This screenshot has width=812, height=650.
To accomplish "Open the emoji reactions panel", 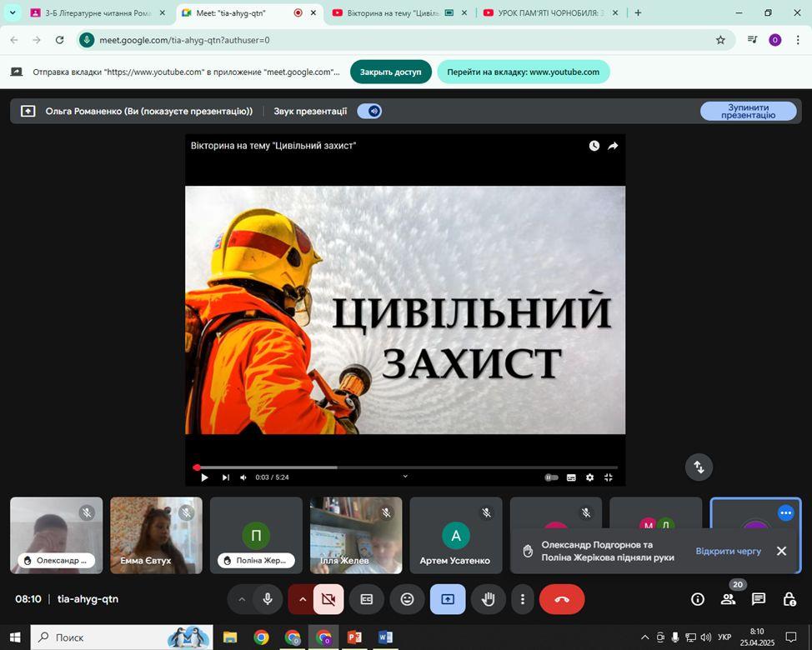I will click(x=407, y=599).
